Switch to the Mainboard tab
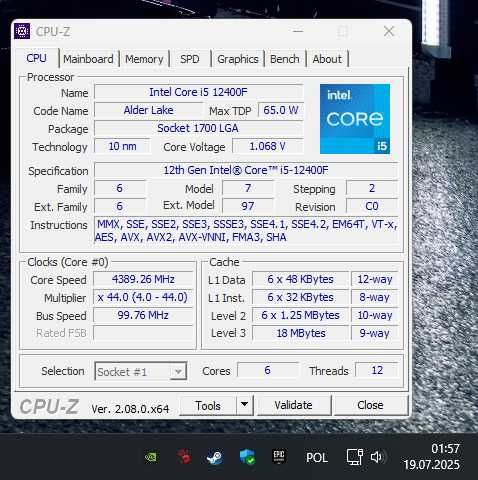The height and width of the screenshot is (480, 478). [x=88, y=59]
